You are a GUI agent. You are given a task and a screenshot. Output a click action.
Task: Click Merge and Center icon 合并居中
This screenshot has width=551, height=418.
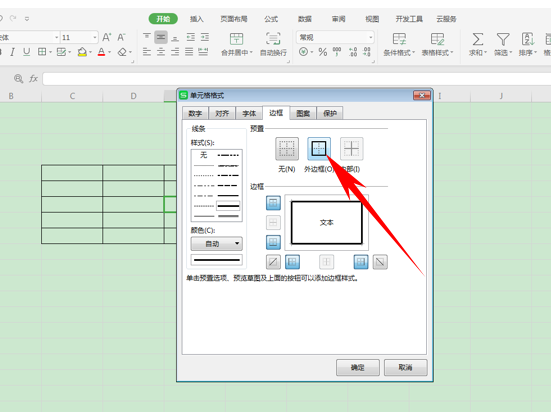(236, 39)
